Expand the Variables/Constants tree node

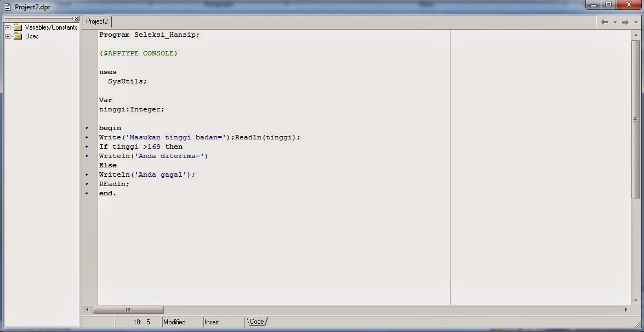coord(7,26)
